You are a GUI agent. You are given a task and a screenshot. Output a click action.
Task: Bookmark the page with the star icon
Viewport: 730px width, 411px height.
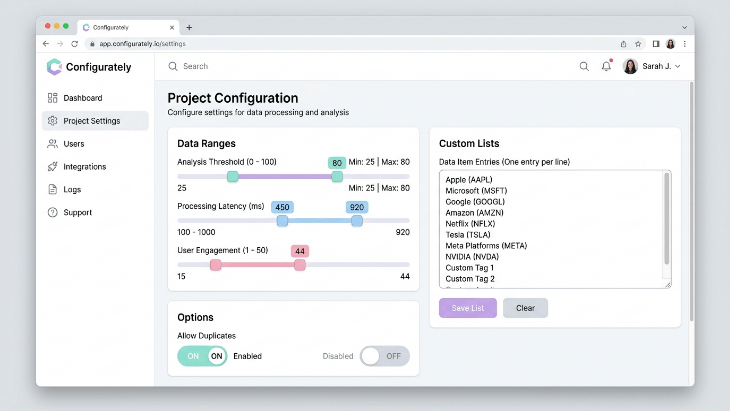coord(638,44)
